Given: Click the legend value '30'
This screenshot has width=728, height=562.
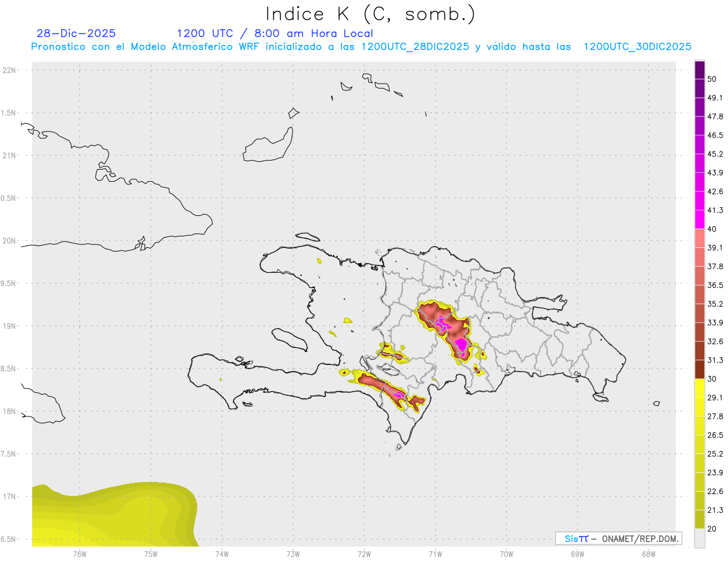Looking at the screenshot, I should coord(712,379).
